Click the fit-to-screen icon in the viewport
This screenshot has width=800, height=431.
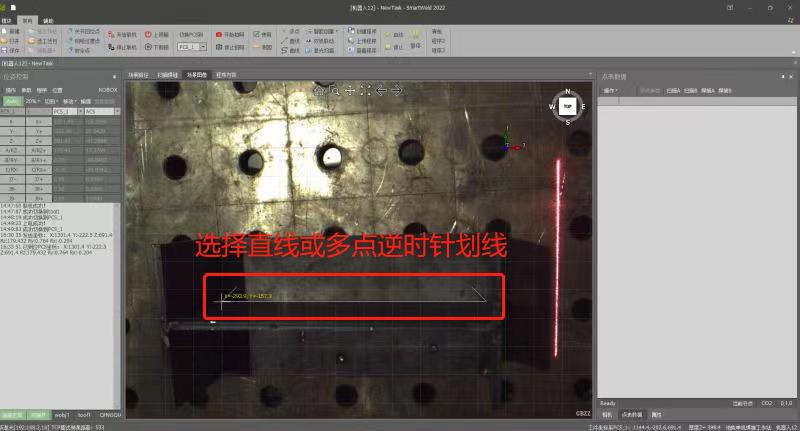point(365,90)
